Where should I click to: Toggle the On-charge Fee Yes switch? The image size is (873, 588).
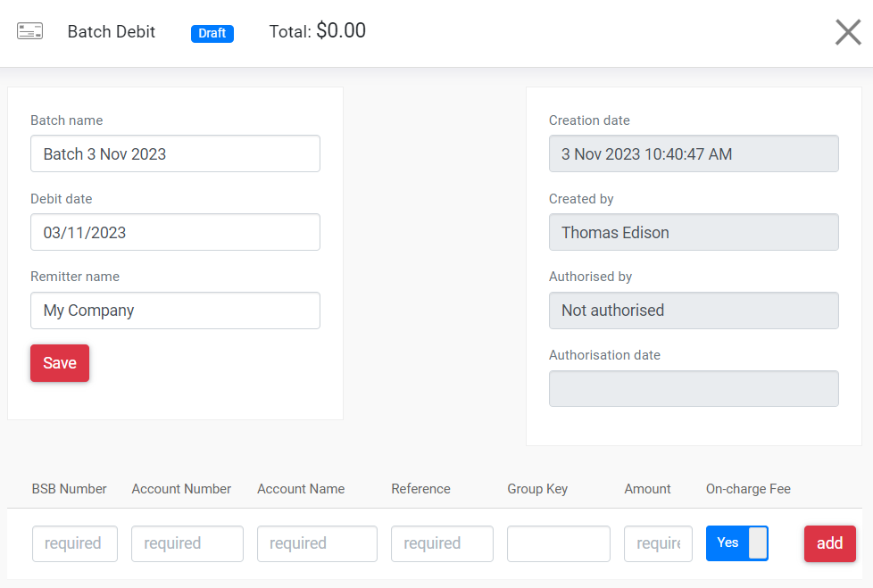736,542
